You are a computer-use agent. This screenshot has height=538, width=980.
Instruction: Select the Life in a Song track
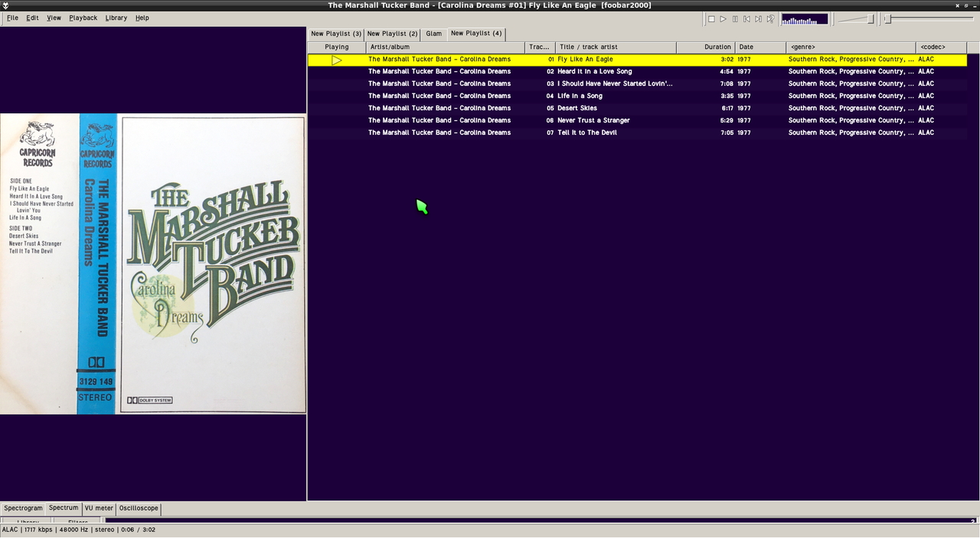(x=637, y=96)
